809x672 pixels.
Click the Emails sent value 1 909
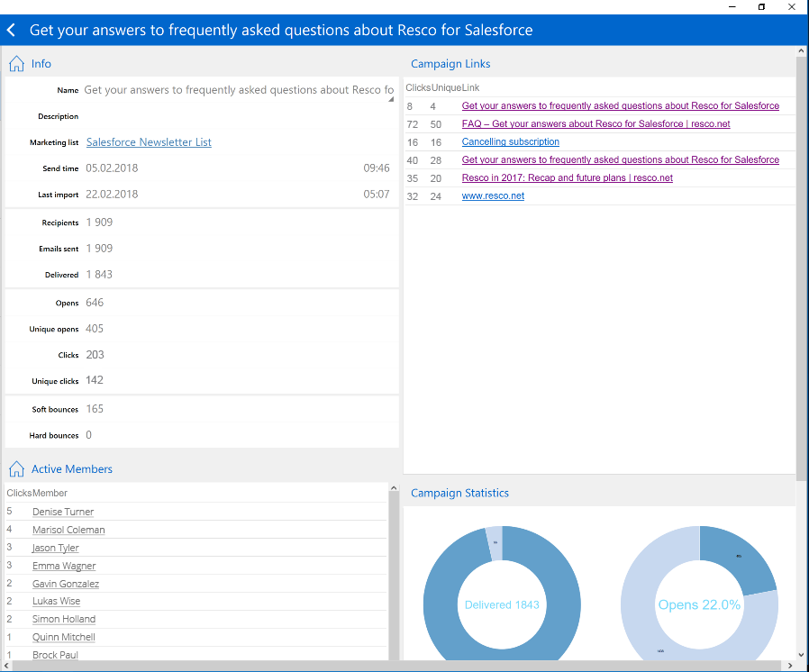(x=99, y=249)
